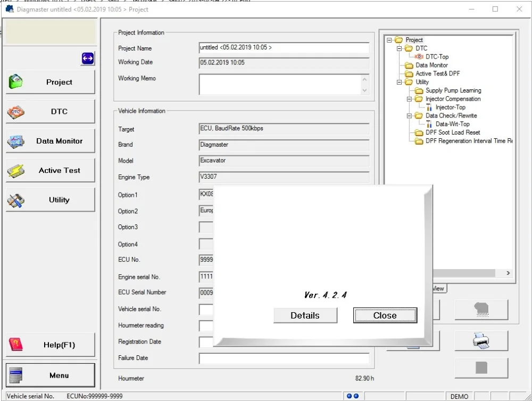Click the Project folder icon in tree

398,40
